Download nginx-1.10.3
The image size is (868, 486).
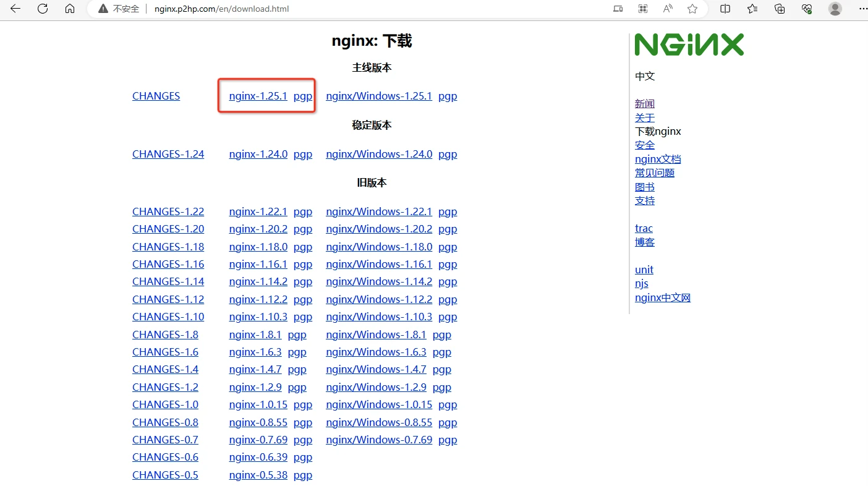[258, 317]
